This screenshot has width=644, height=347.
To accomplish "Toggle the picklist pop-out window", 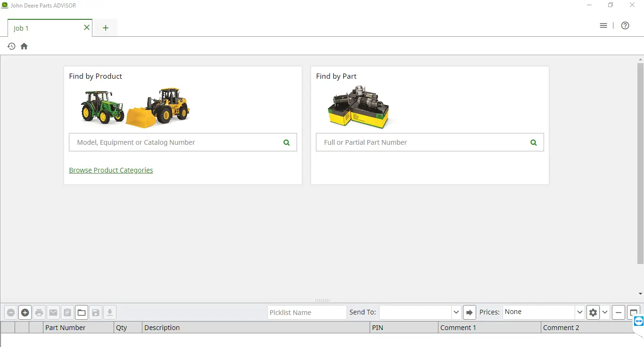I will [x=633, y=312].
